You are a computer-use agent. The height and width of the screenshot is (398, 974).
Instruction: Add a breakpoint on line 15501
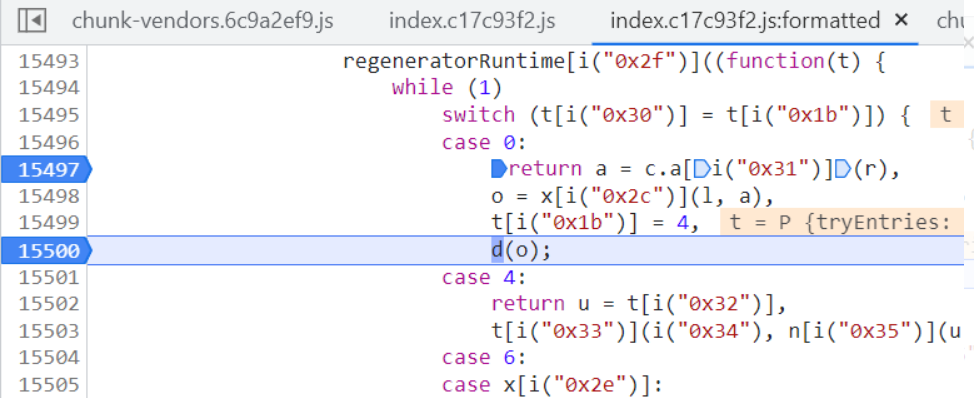pyautogui.click(x=48, y=277)
